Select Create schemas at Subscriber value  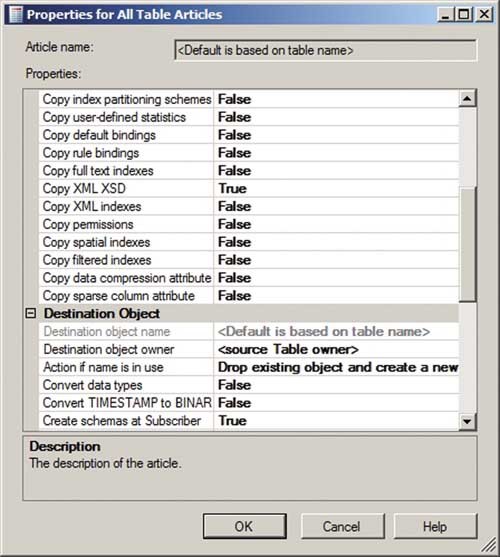[336, 421]
